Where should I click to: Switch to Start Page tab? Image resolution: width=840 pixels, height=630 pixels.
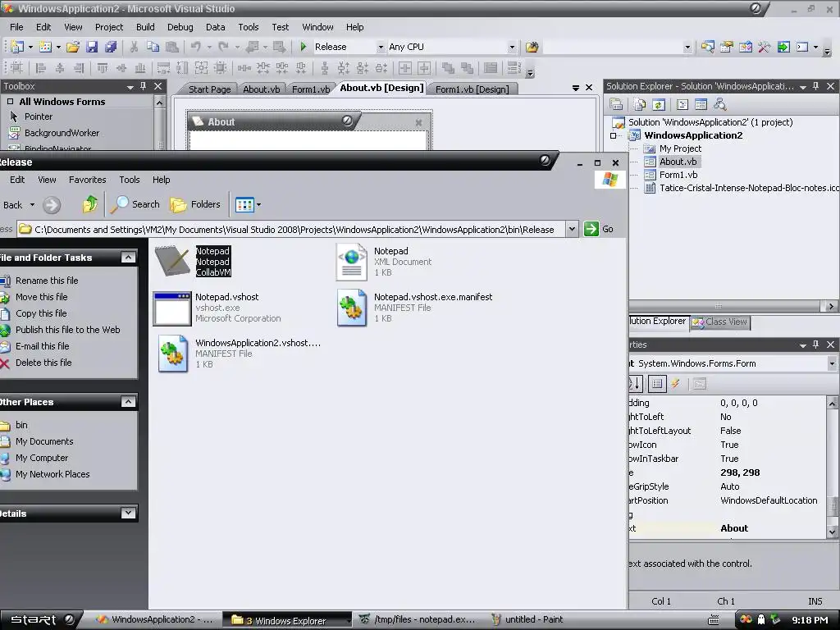click(x=209, y=89)
